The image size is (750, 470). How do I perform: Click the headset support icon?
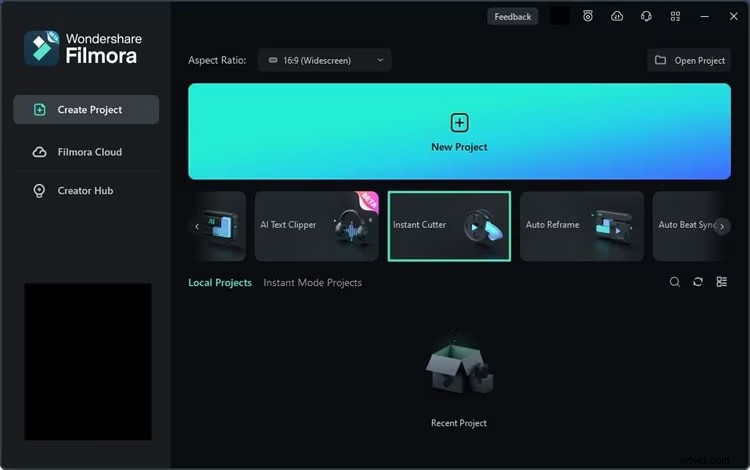646,16
